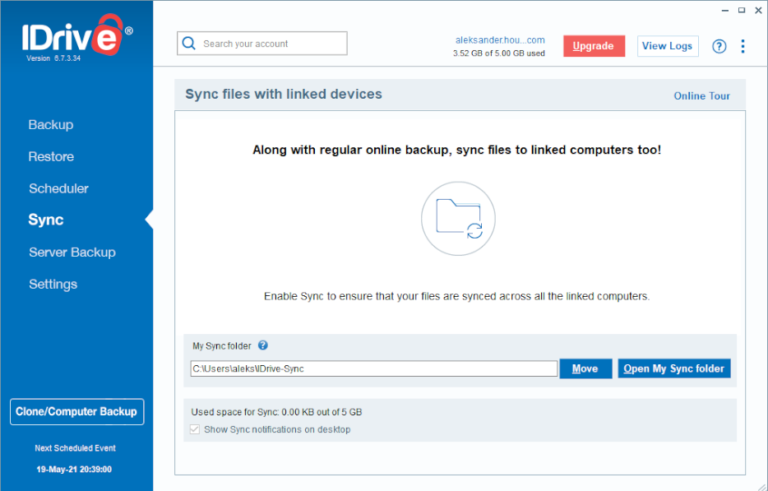Open the Backup section

51,125
